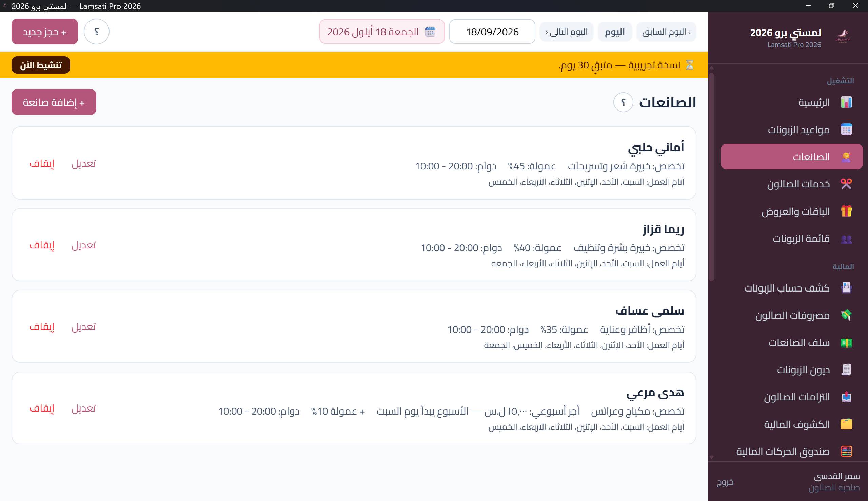
Task: Click sidebar scrollbar down arrow
Action: tap(711, 457)
